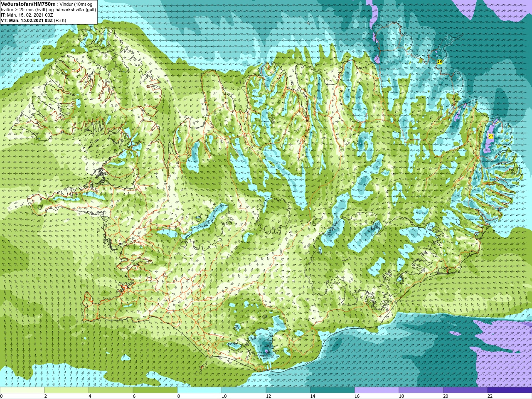Select the 20–22 m/s violet legend swatch
Screen dimensions: 532x399
click(465, 390)
